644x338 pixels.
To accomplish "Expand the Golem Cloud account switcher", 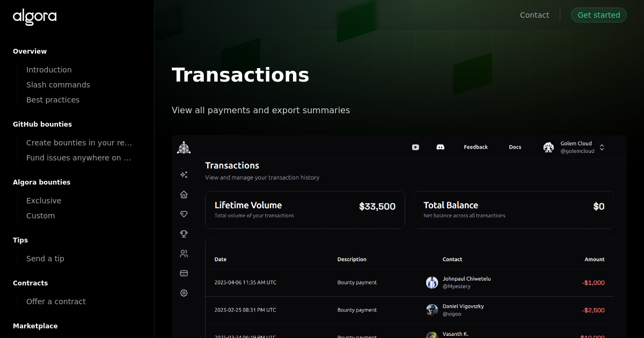I will point(602,147).
